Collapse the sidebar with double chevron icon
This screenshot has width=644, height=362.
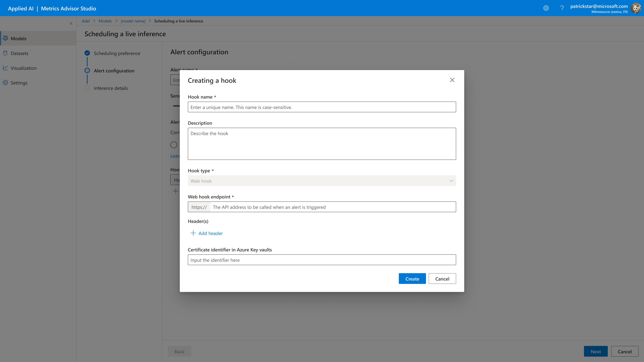click(71, 23)
